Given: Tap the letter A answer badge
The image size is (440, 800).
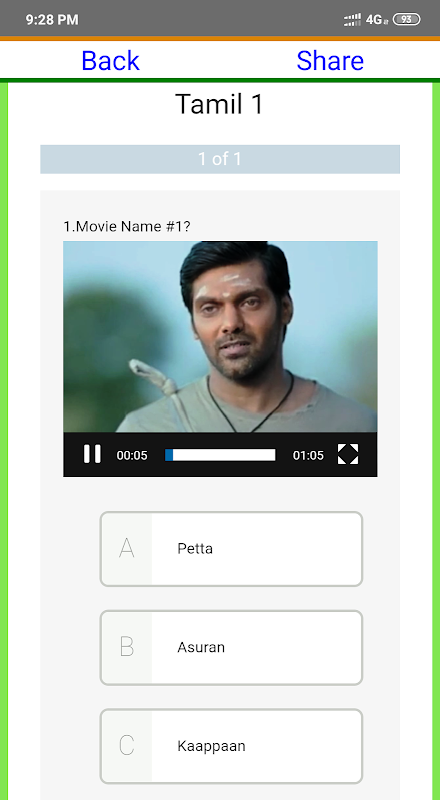Looking at the screenshot, I should click(127, 549).
